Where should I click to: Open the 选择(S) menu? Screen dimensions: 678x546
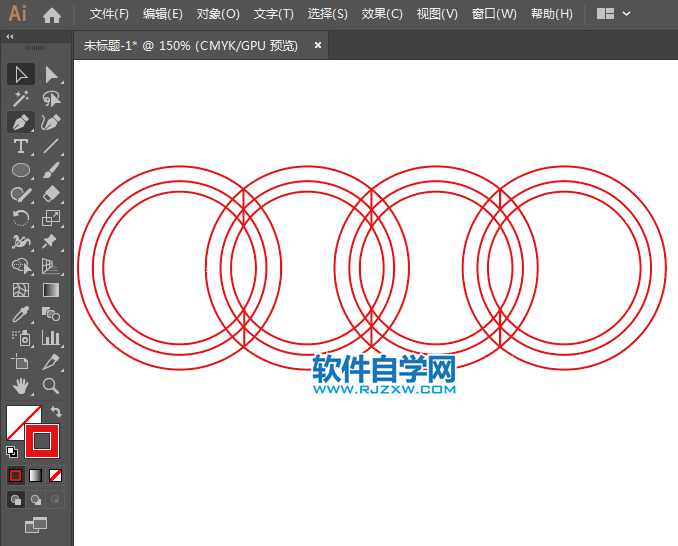tap(327, 14)
